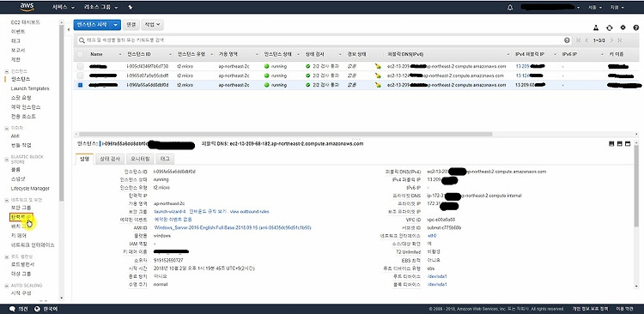644x314 pixels.
Task: Open 탄력적 IP in sidebar
Action: pyautogui.click(x=21, y=216)
